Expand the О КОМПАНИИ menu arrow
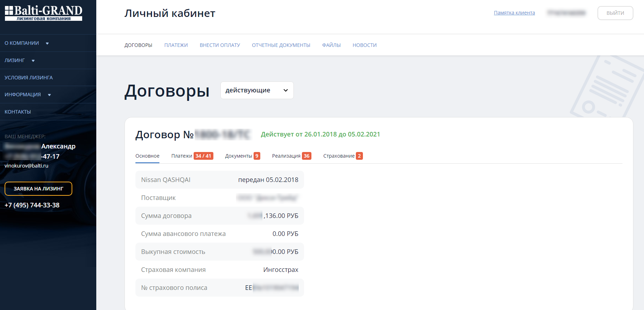The width and height of the screenshot is (644, 310). (47, 43)
